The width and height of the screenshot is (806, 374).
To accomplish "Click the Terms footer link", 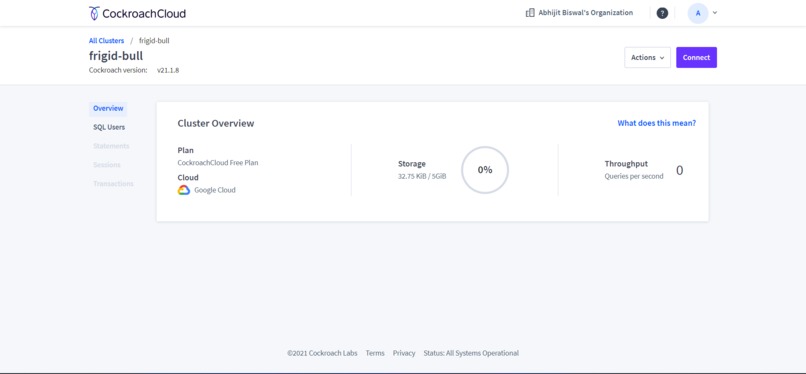I will pos(375,353).
